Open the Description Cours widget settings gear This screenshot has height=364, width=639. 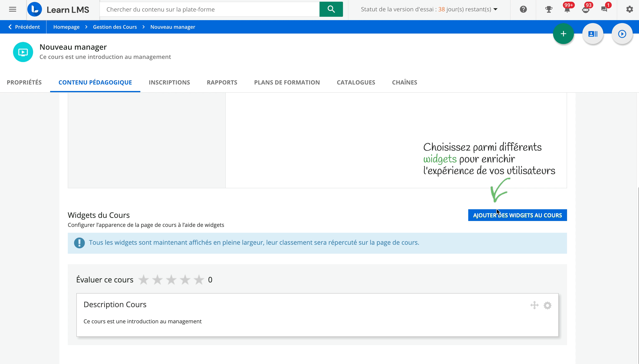(548, 305)
